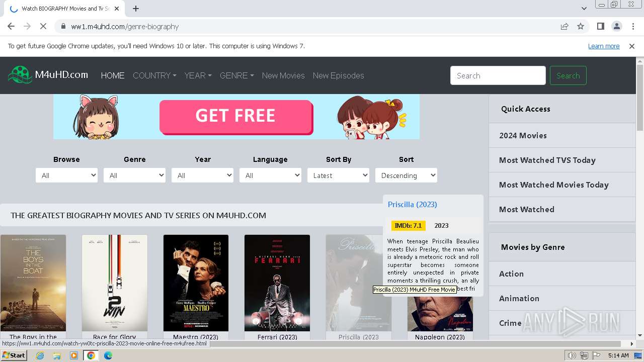Open the Maestro (2023) poster
The height and width of the screenshot is (362, 644).
click(196, 283)
